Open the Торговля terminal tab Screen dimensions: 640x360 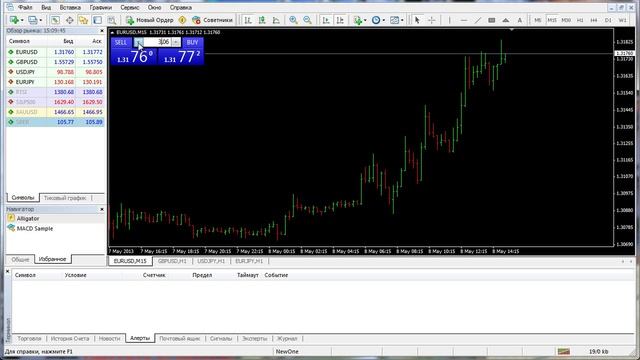(29, 339)
